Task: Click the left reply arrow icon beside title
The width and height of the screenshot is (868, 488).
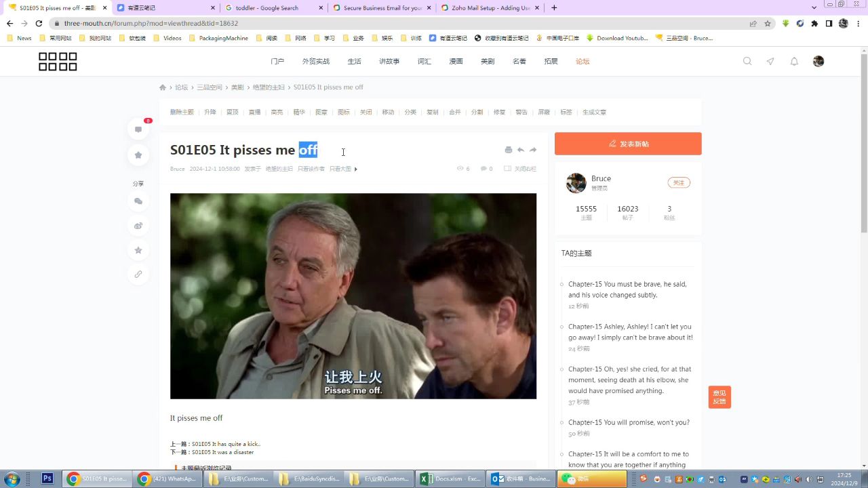Action: pos(521,150)
